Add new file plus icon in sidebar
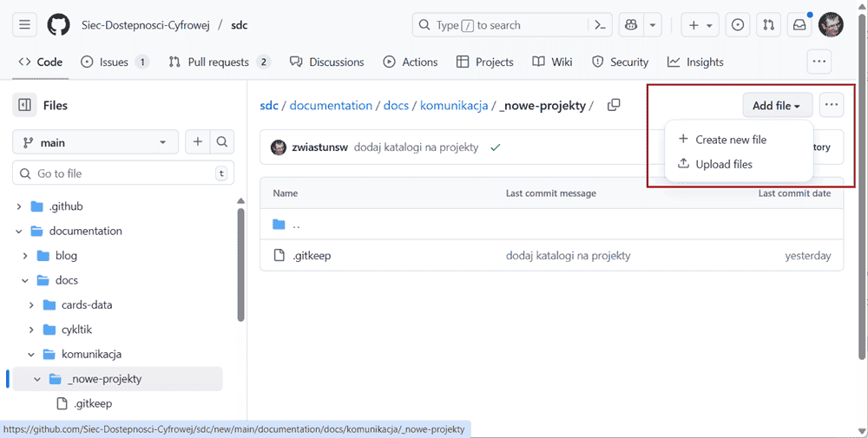The height and width of the screenshot is (438, 868). (198, 142)
